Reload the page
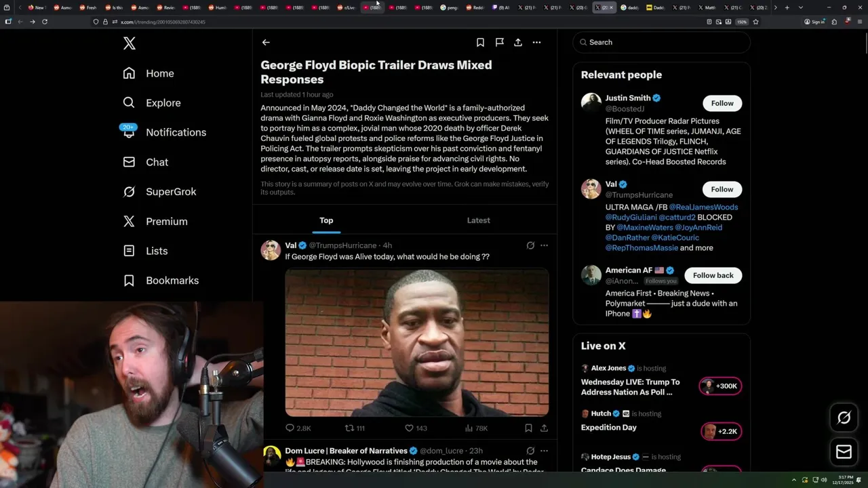This screenshot has width=868, height=488. (x=45, y=22)
